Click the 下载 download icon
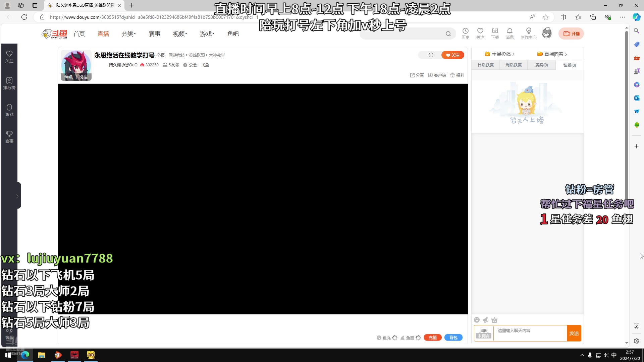644x362 pixels. pyautogui.click(x=495, y=34)
